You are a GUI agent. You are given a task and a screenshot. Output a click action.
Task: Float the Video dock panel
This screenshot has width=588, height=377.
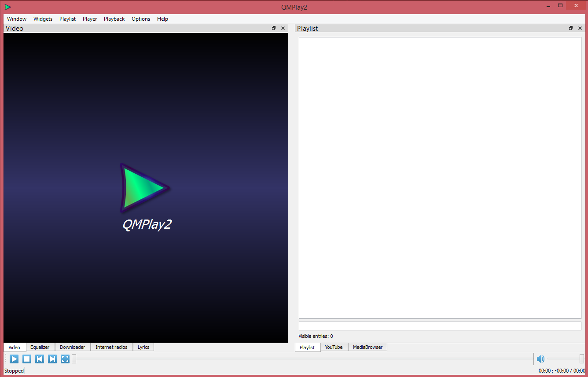(x=274, y=28)
